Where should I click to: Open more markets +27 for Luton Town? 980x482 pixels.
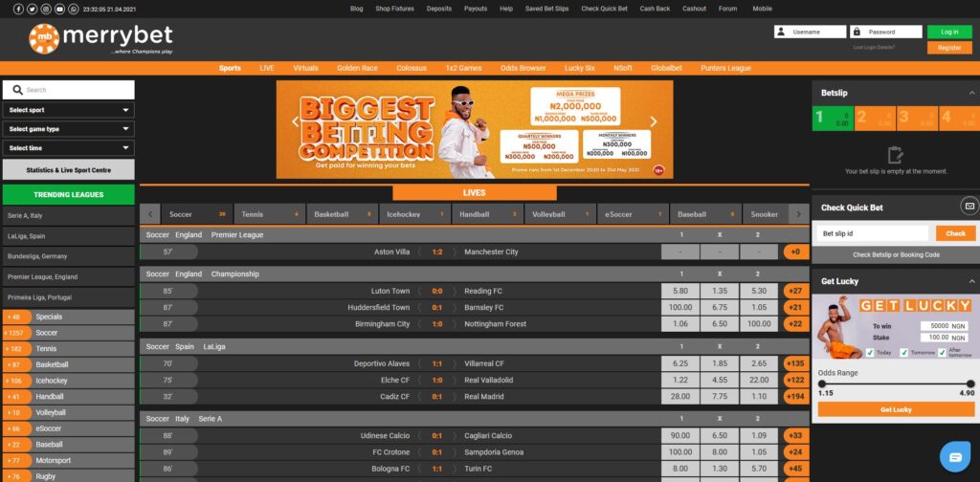coord(795,291)
